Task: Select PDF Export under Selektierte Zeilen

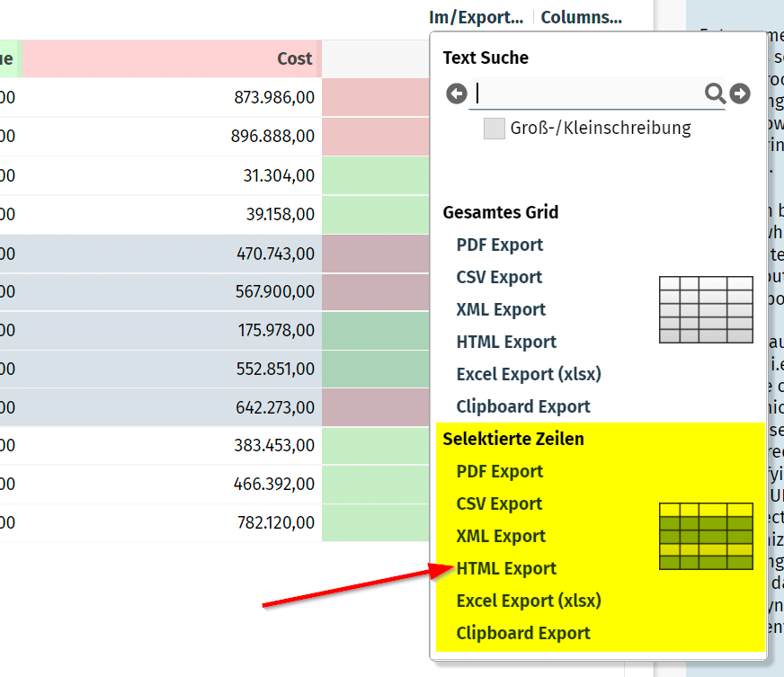Action: [x=500, y=471]
